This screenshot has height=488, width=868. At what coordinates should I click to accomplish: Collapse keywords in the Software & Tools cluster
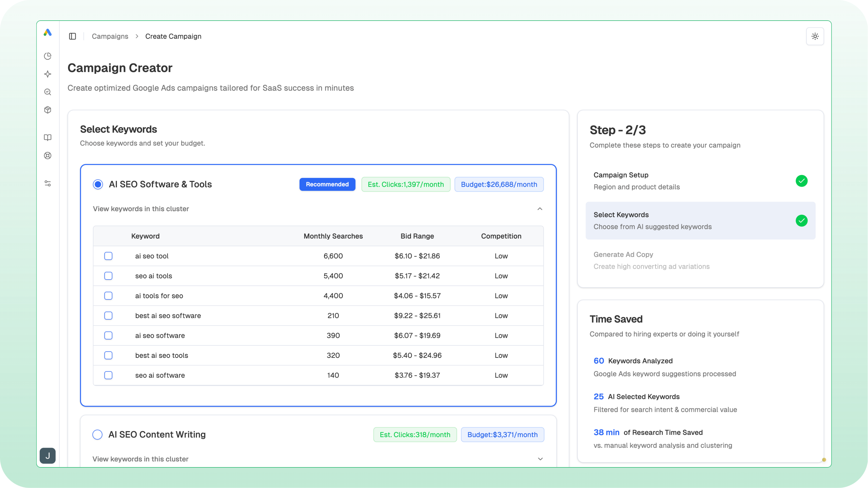pos(540,209)
